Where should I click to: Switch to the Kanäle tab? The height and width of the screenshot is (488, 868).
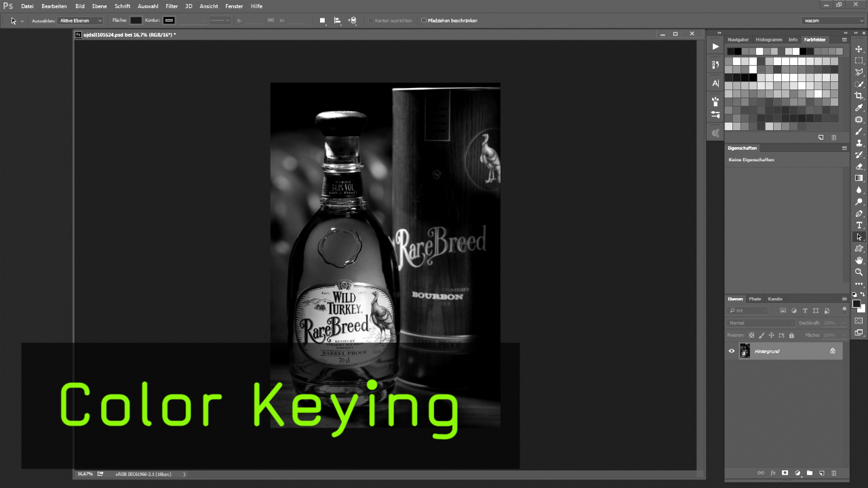click(775, 299)
